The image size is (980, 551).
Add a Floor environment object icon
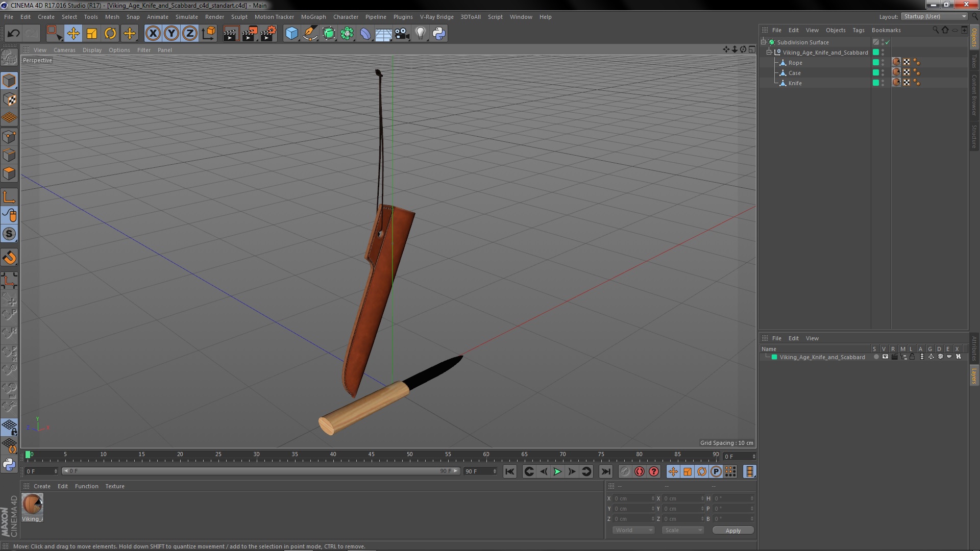point(383,34)
